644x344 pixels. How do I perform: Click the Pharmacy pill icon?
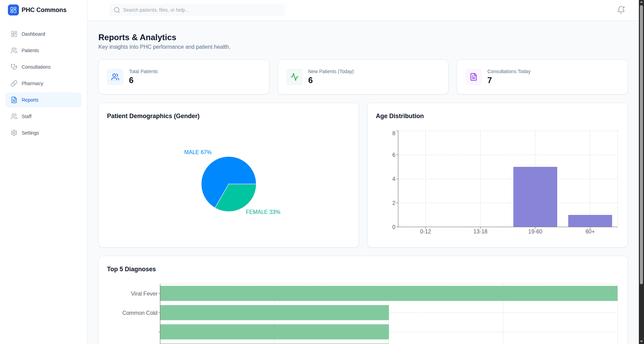pos(14,83)
